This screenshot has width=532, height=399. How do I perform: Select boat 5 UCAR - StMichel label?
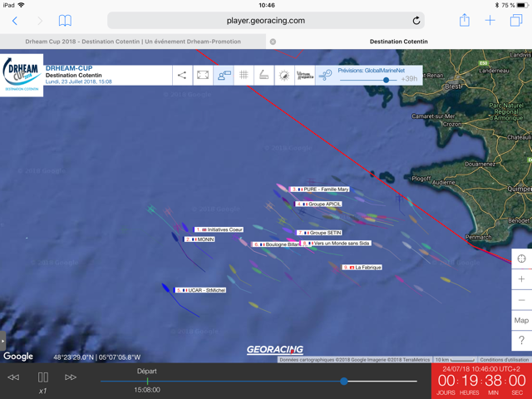[200, 290]
